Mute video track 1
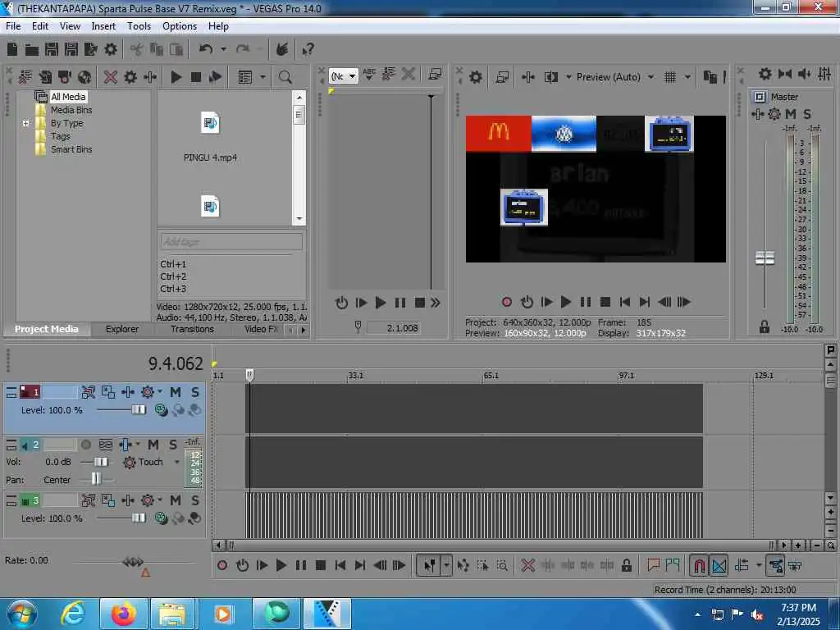Image resolution: width=840 pixels, height=630 pixels. pos(176,392)
